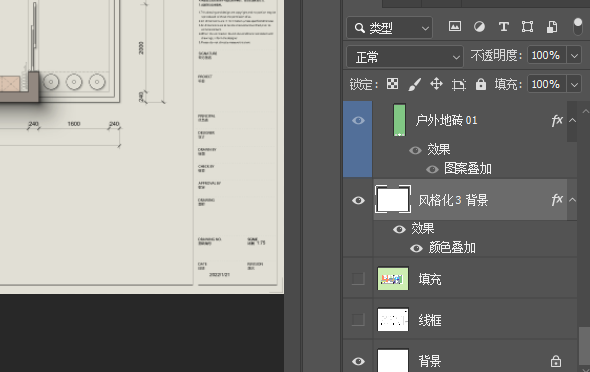This screenshot has width=590, height=372.
Task: Select the 风格化 3 背景 layer name
Action: [x=453, y=200]
